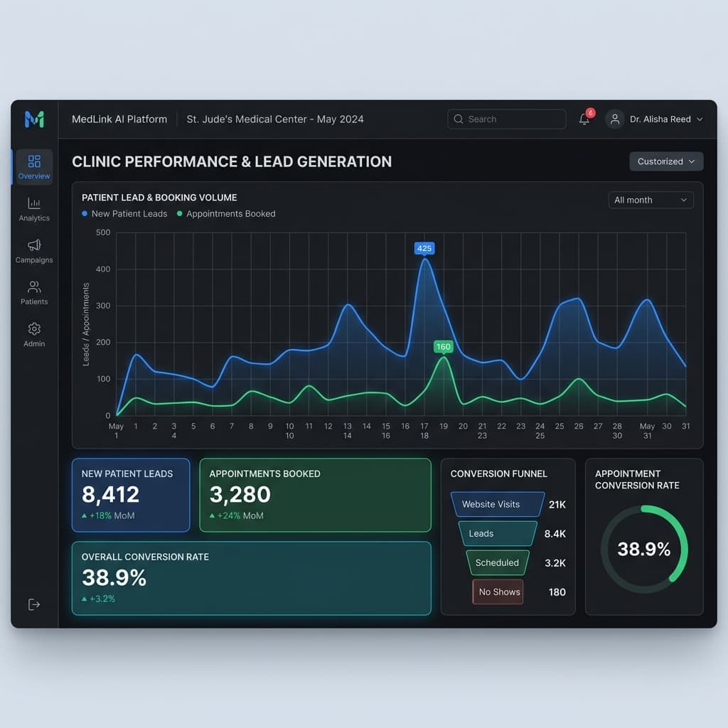Select the Website Visits funnel stage
The width and height of the screenshot is (728, 728).
(497, 504)
